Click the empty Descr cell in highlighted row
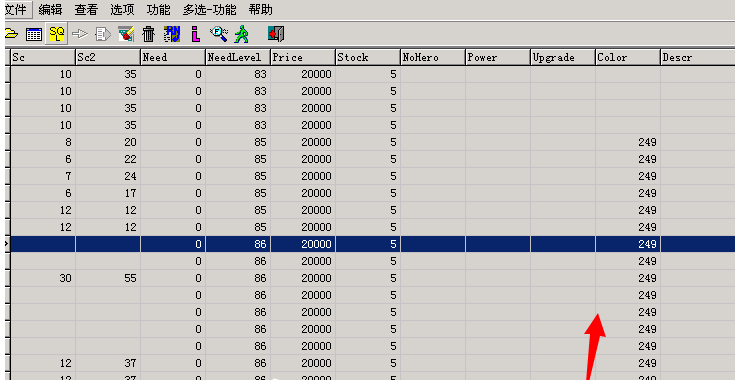The height and width of the screenshot is (380, 735). [x=698, y=244]
